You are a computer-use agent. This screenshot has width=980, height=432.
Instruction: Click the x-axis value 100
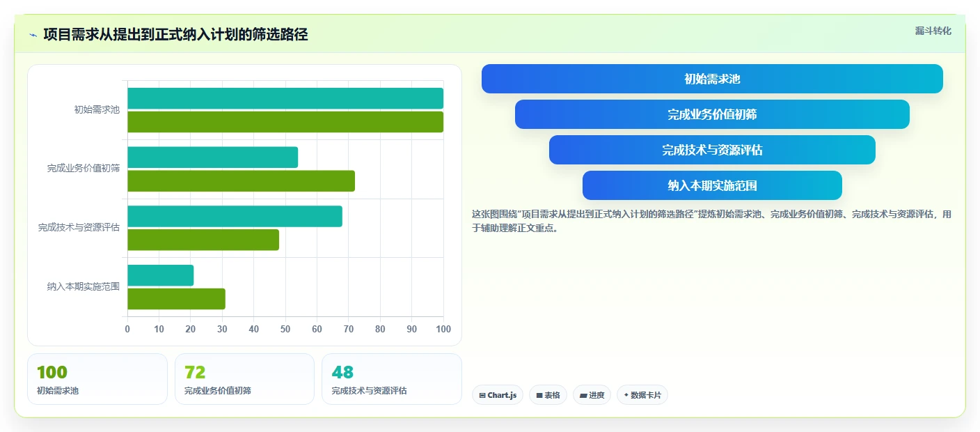pos(443,329)
